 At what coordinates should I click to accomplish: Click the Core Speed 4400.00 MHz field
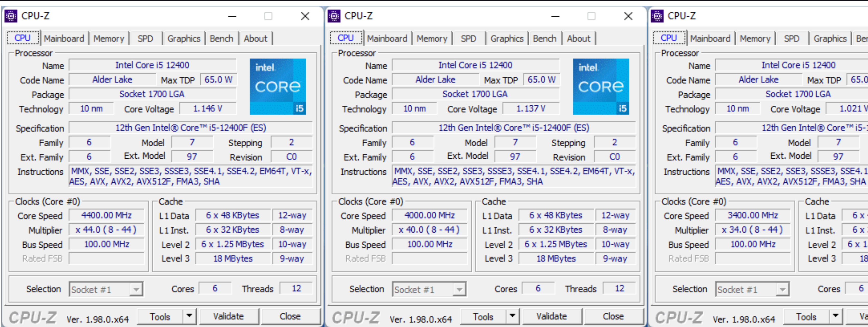(106, 215)
